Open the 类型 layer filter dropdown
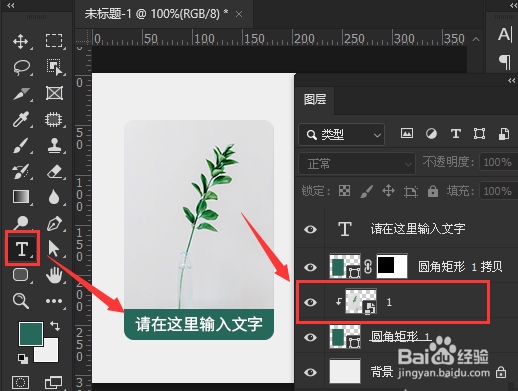Image resolution: width=518 pixels, height=391 pixels. click(x=341, y=135)
